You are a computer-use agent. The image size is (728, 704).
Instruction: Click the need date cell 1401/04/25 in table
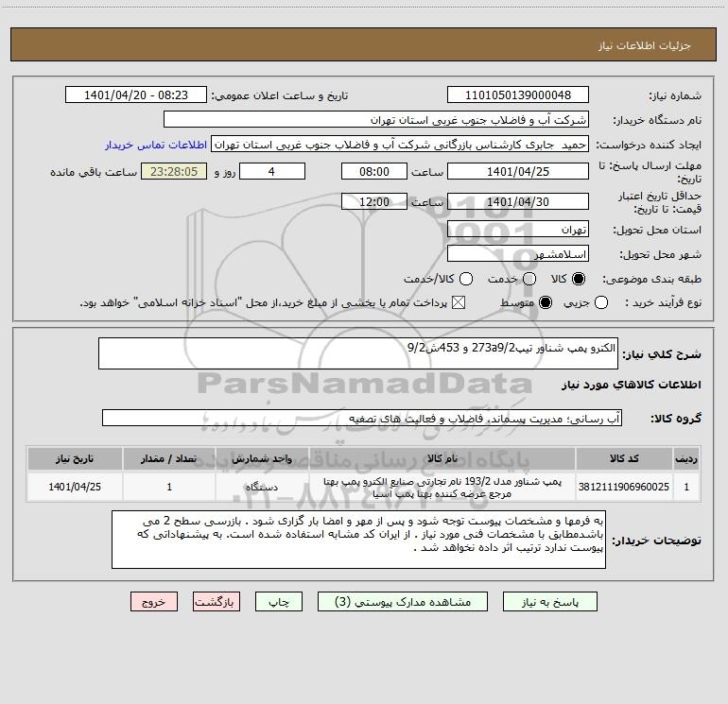(75, 487)
